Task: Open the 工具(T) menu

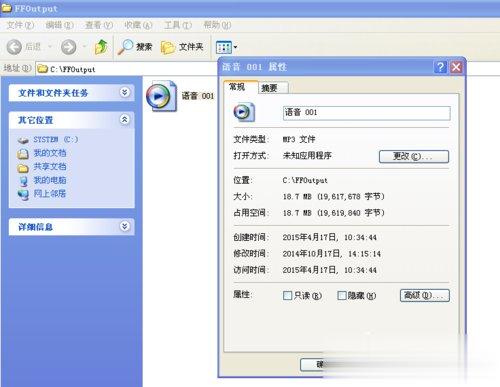Action: click(178, 25)
